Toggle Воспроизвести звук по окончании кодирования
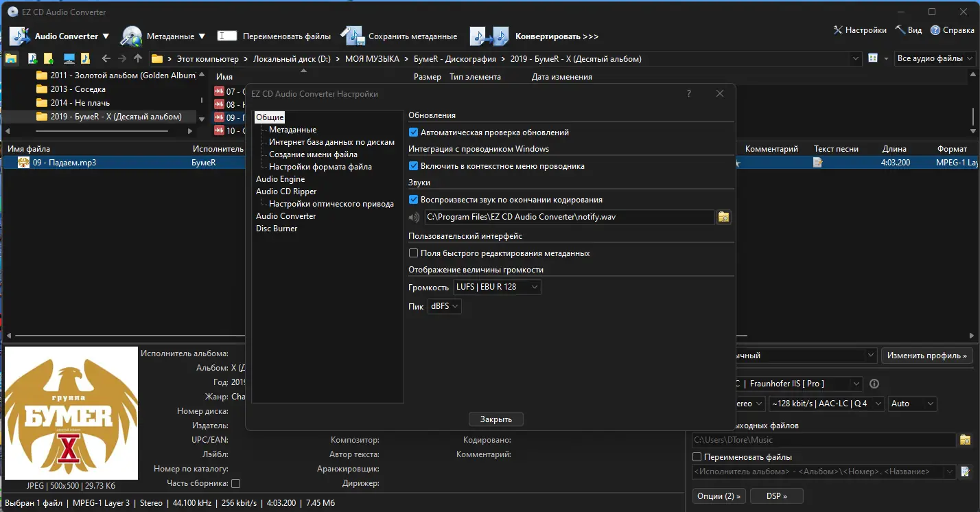This screenshot has width=980, height=512. click(x=413, y=200)
